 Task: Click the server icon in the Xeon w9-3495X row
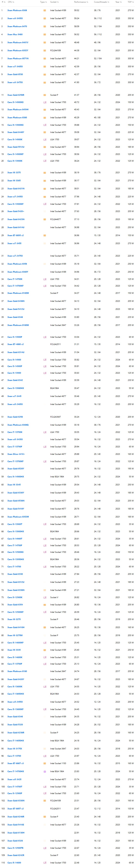(x=45, y=19)
